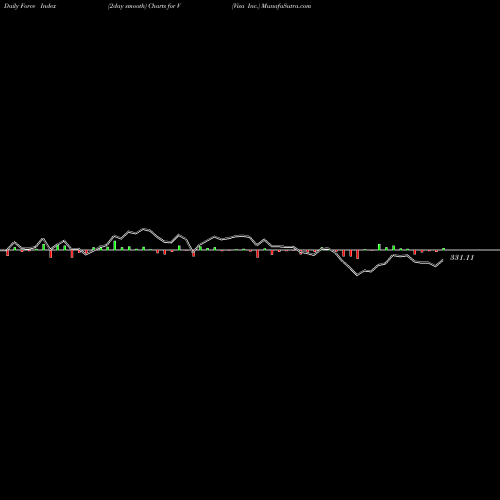This screenshot has width=500, height=500.
Task: Click the 331.11 value label
Action: tap(462, 257)
